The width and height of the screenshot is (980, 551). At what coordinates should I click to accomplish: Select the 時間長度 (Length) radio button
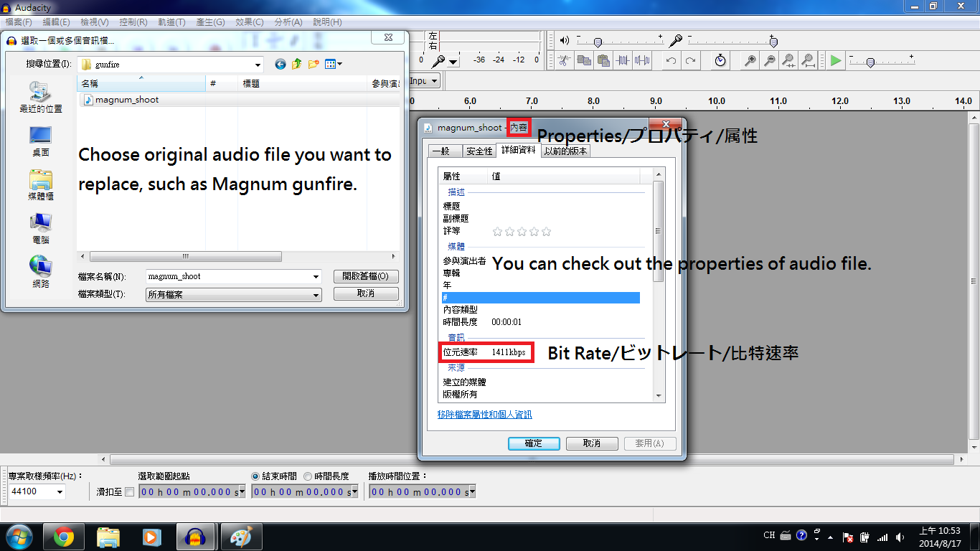click(308, 476)
